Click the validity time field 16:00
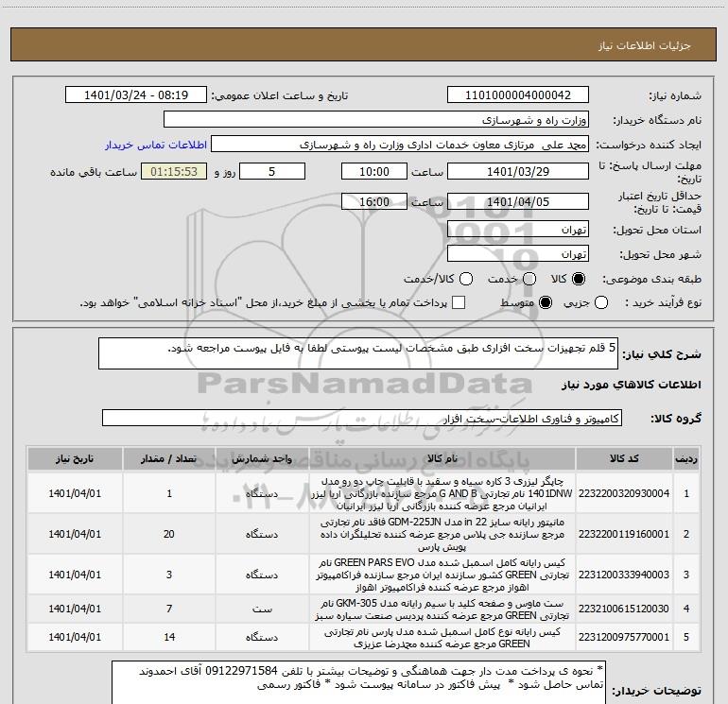 click(374, 201)
